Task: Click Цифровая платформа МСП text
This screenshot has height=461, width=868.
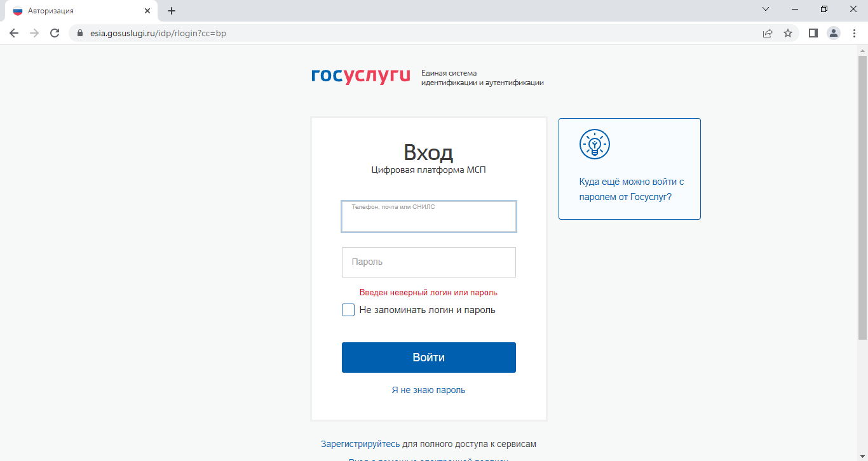Action: point(429,170)
